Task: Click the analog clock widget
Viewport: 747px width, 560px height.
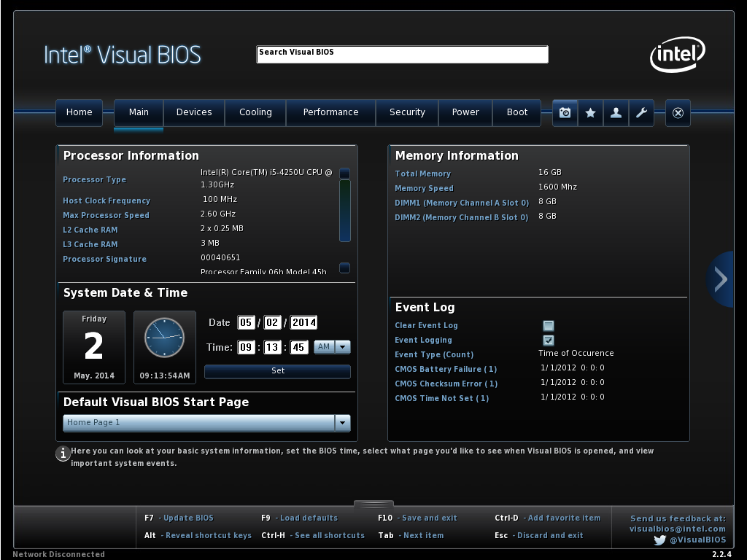Action: [164, 338]
